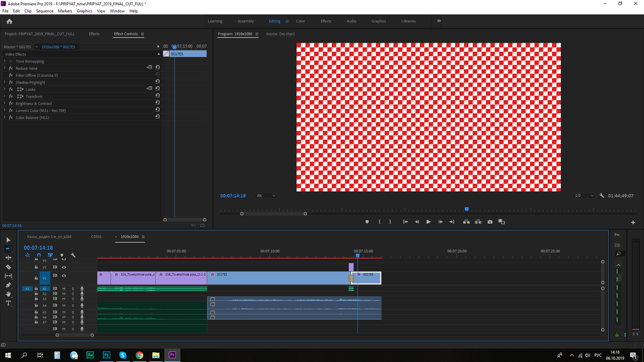Toggle the Brightness & Contrast fx switch
This screenshot has width=644, height=362.
click(11, 103)
